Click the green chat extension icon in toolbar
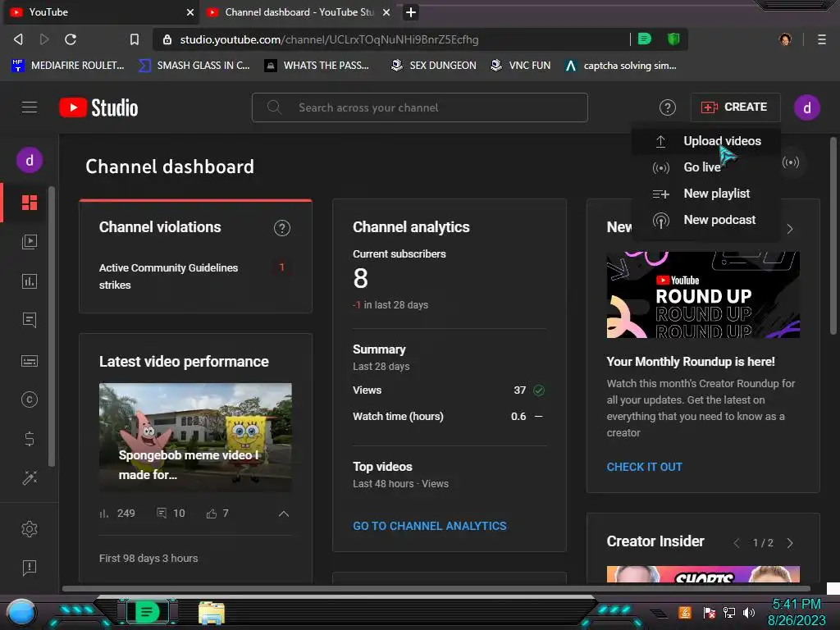The image size is (840, 630). [x=645, y=39]
